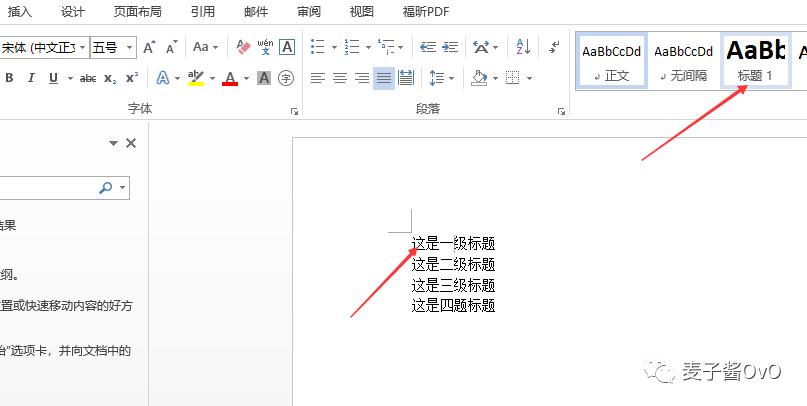807x406 pixels.
Task: Show or hide paragraph marks
Action: 554,47
